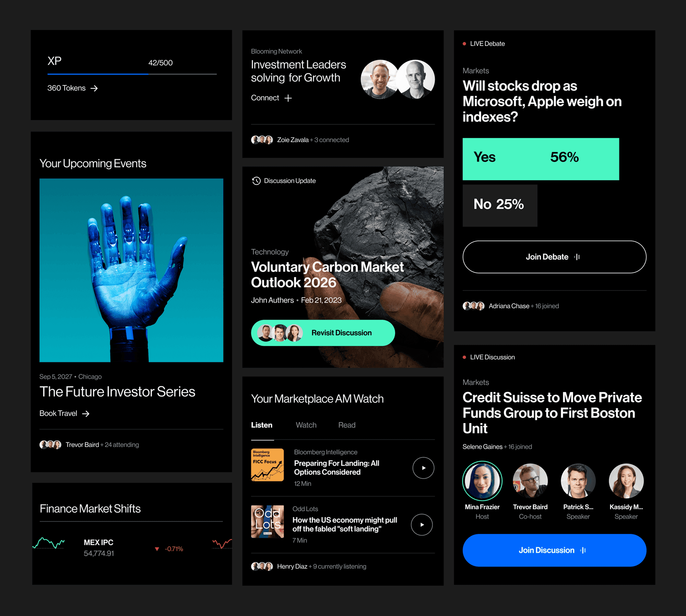Screen dimensions: 686x616
Task: Switch to the Read tab
Action: point(347,425)
